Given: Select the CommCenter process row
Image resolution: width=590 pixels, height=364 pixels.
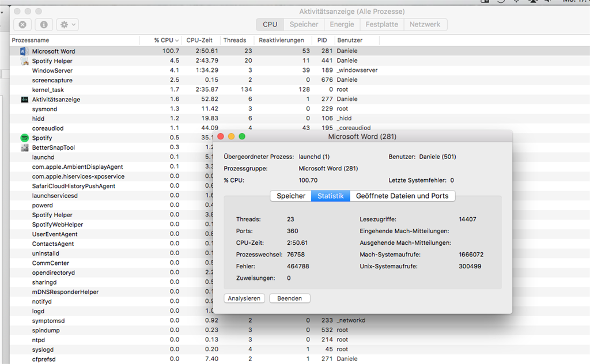Looking at the screenshot, I should [x=112, y=263].
